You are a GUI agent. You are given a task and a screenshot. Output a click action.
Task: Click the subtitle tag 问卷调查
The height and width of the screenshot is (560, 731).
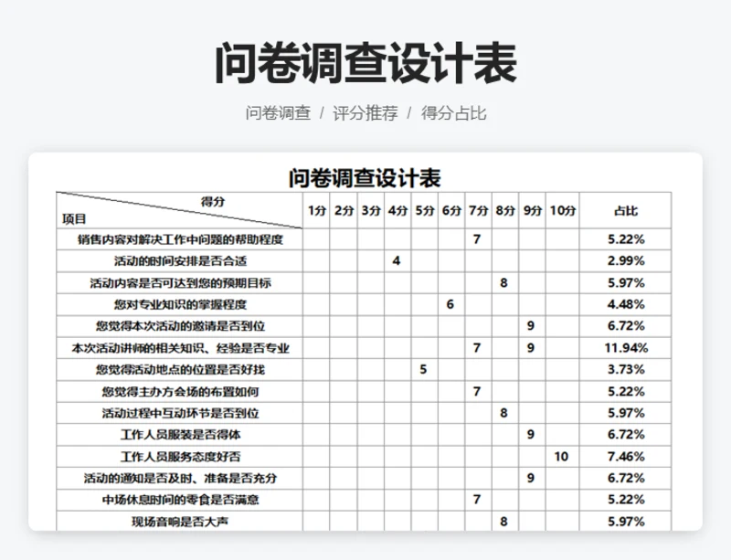279,113
